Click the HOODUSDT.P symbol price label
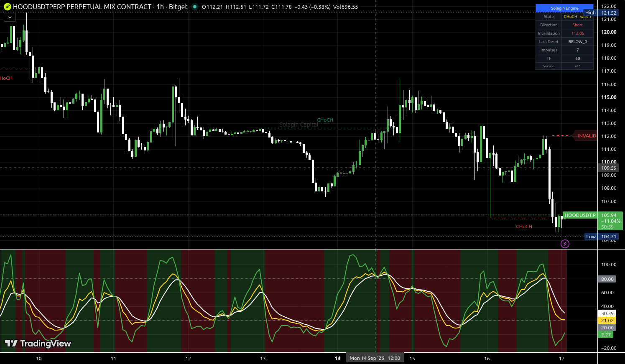This screenshot has width=625, height=364. point(580,215)
